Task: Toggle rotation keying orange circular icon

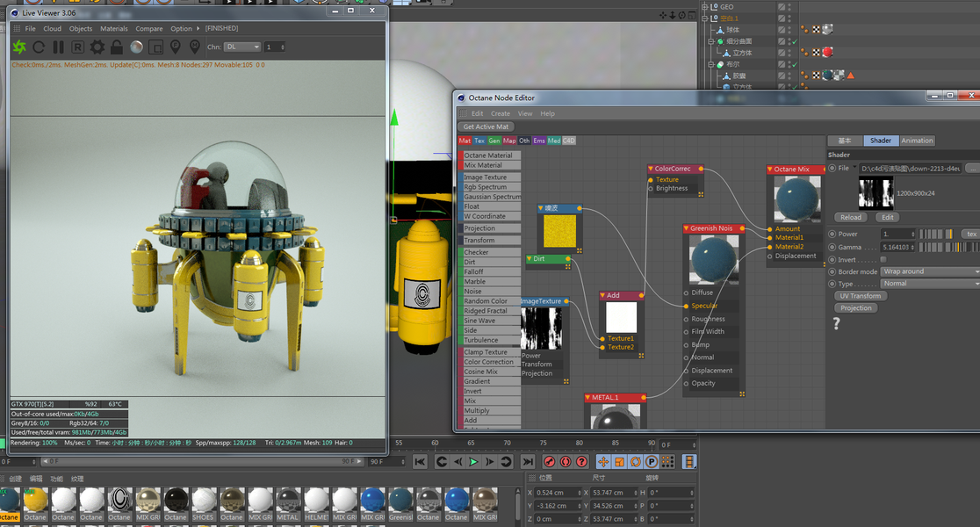Action: 636,461
